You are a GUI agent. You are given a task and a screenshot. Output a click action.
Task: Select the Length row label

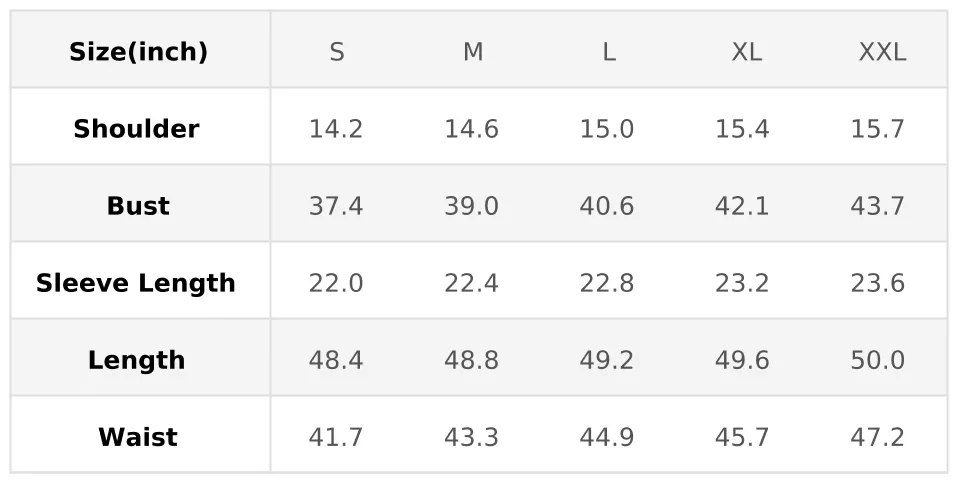click(x=136, y=360)
